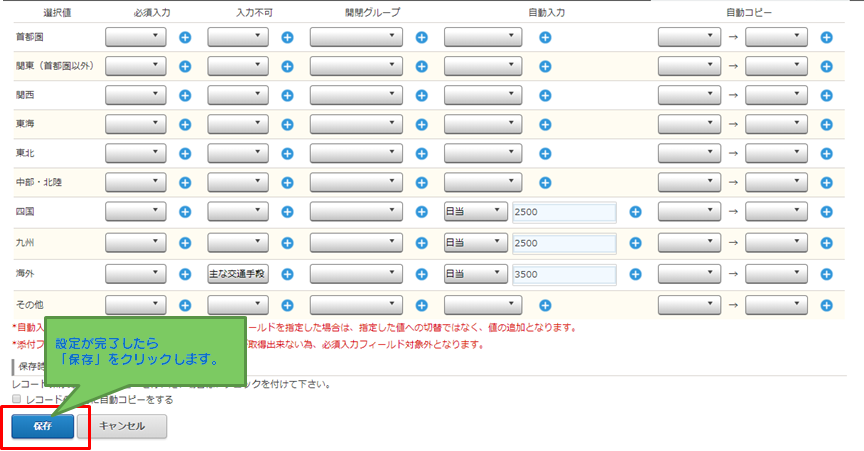Open 自動コピー source dropdown in 関西 row
The image size is (864, 451).
tap(689, 95)
